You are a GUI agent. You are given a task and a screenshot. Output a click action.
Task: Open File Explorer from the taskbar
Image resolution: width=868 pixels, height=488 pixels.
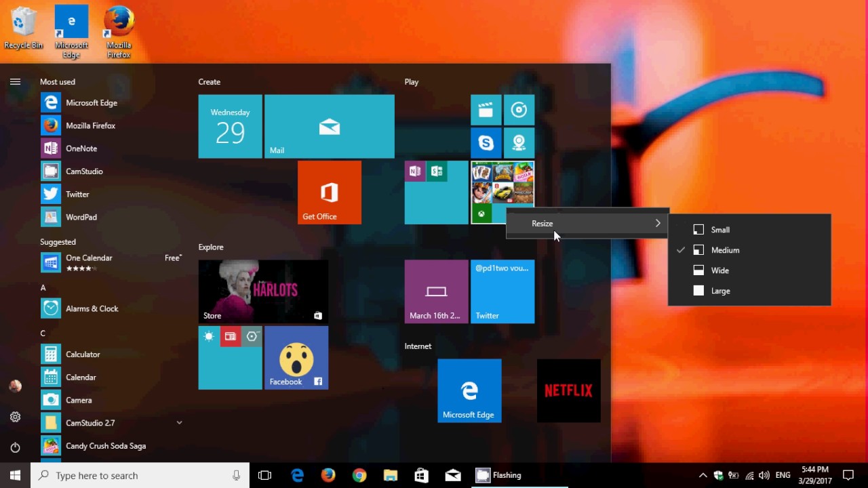click(390, 475)
